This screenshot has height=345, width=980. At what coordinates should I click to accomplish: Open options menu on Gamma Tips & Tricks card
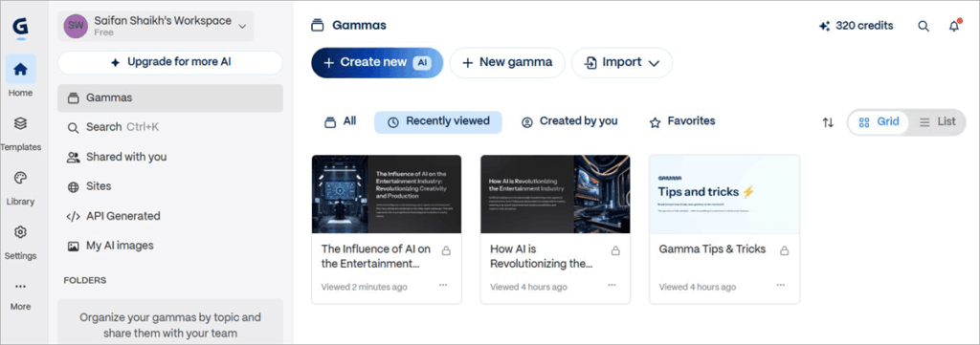click(x=781, y=285)
